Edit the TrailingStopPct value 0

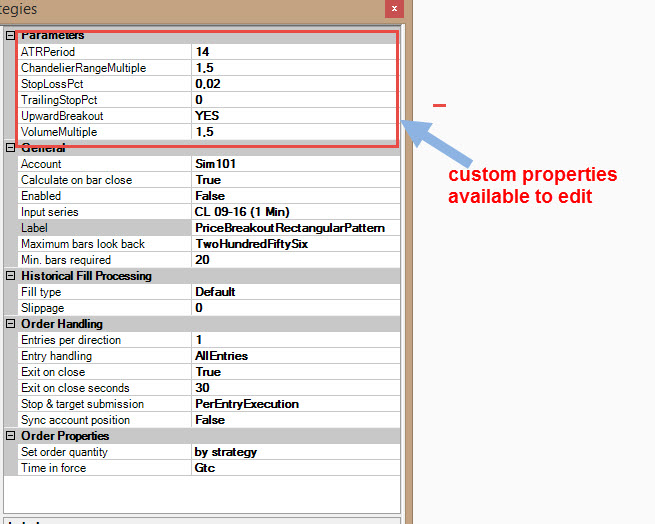point(295,100)
